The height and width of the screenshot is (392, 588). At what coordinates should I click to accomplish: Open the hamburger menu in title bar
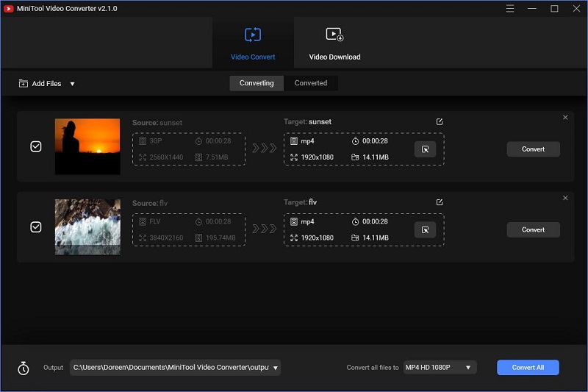(x=510, y=8)
